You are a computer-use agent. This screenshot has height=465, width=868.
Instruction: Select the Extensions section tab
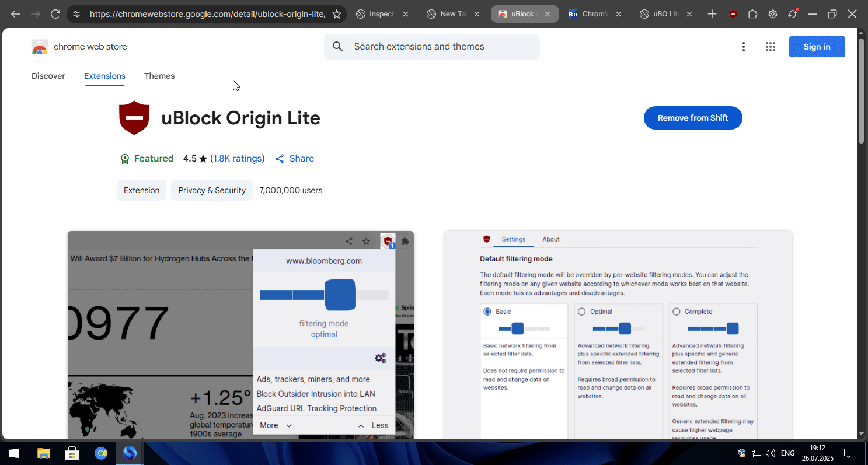pos(104,76)
